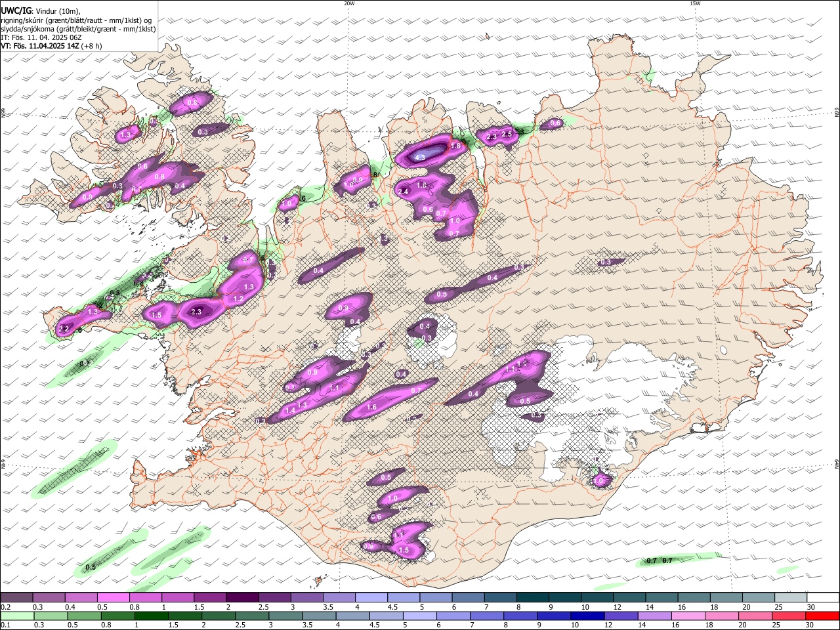Select the 'slydda/snjókoma (grátt/bleikt/grænt' description line
Viewport: 840px width, 630px height.
pos(78,29)
